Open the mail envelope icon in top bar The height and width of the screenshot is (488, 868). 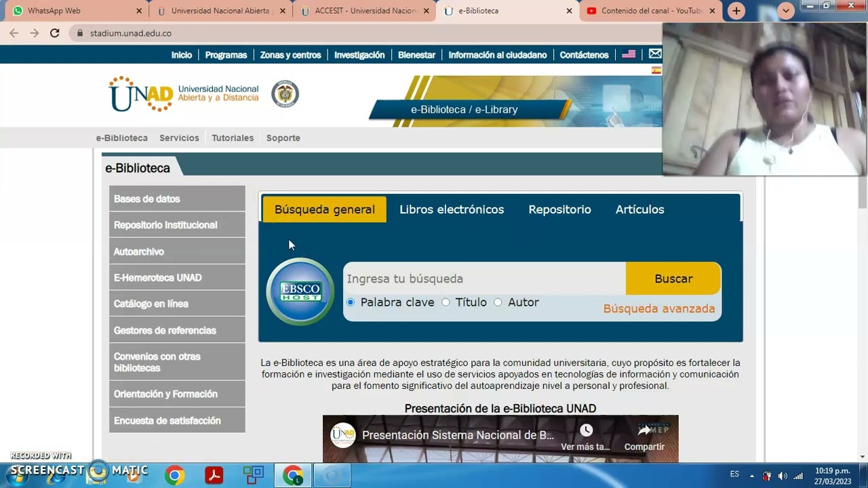point(654,54)
